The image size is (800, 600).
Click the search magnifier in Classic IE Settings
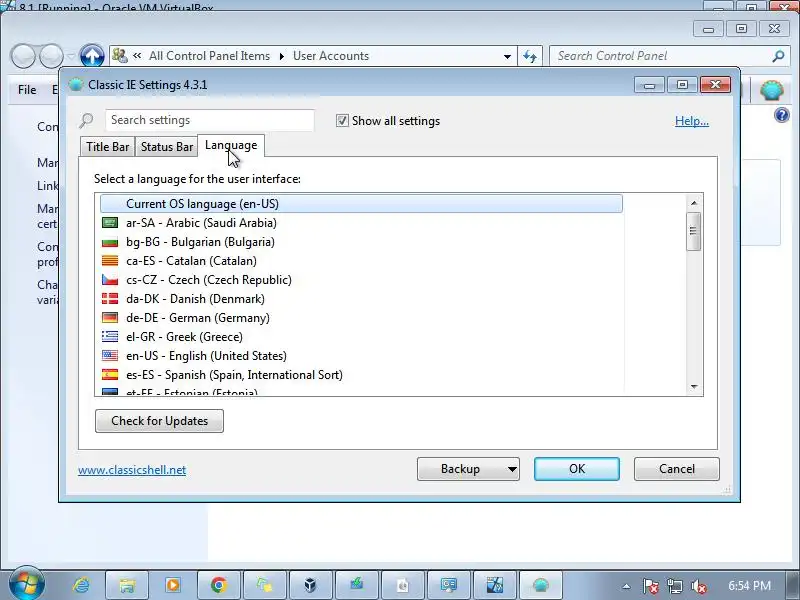[x=86, y=120]
